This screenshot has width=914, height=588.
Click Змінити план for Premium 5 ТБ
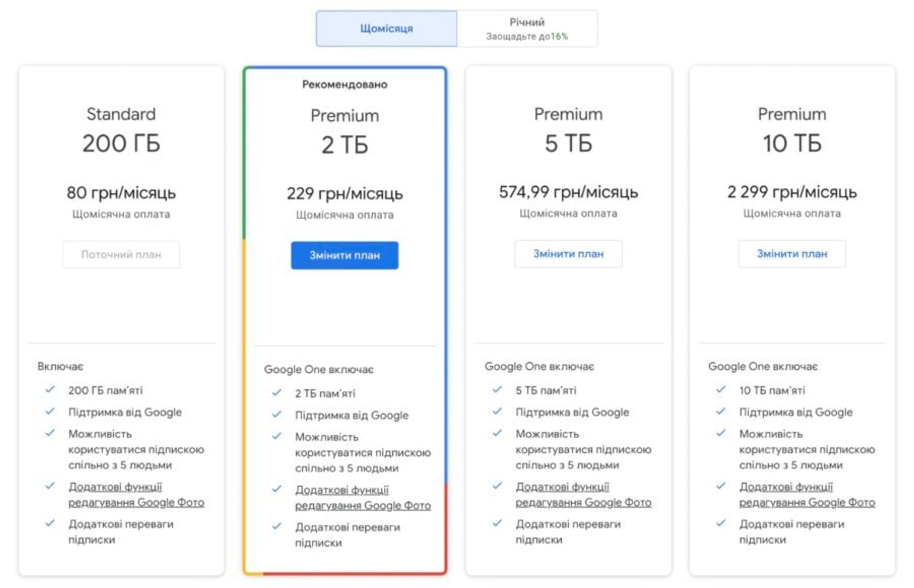click(568, 254)
